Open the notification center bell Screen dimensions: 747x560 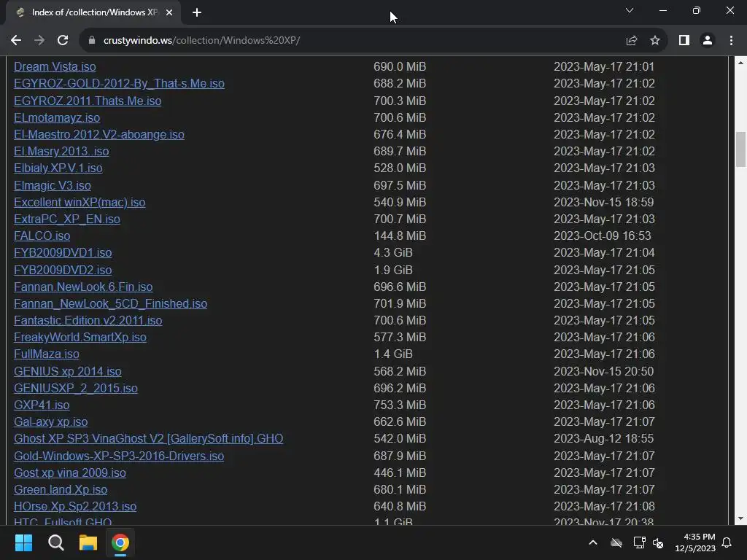point(727,542)
